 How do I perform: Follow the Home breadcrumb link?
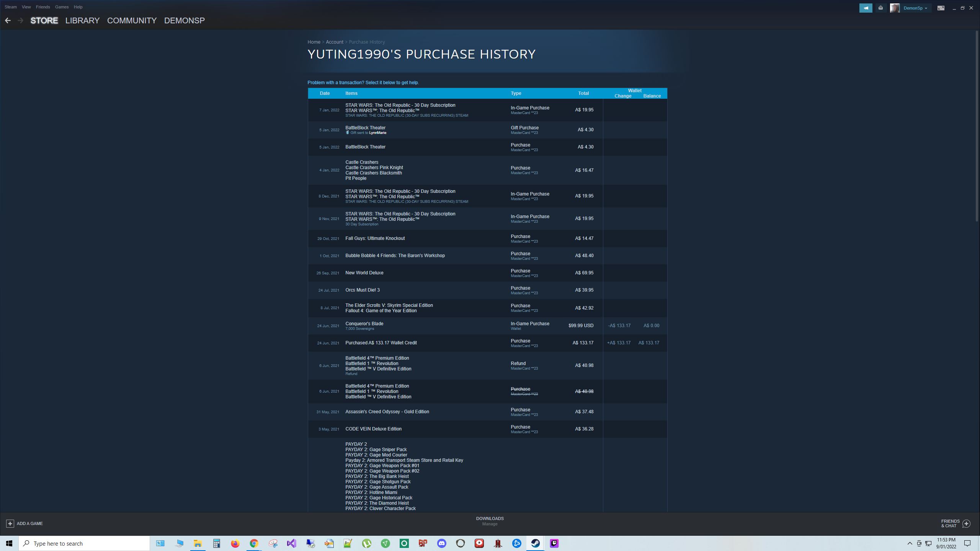[314, 42]
